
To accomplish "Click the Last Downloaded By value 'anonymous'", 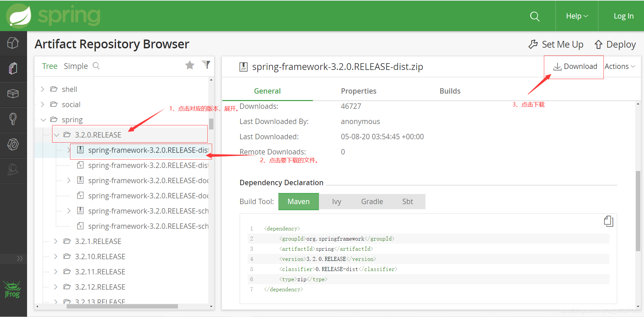I will [361, 121].
